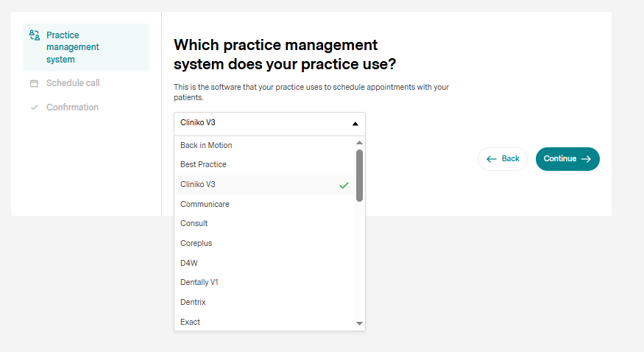
Task: Choose Coreplus in the dropdown
Action: (197, 243)
